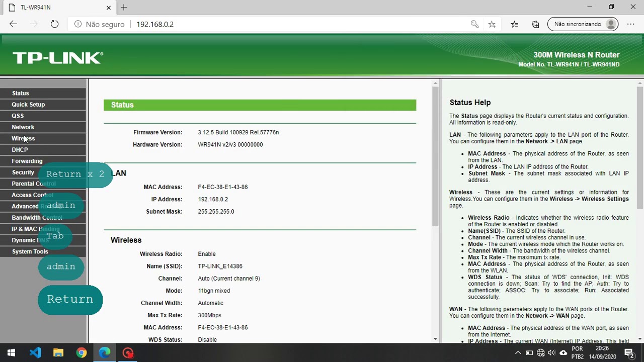Click the POR PTB2 language indicator
644x362 pixels.
pos(578,352)
